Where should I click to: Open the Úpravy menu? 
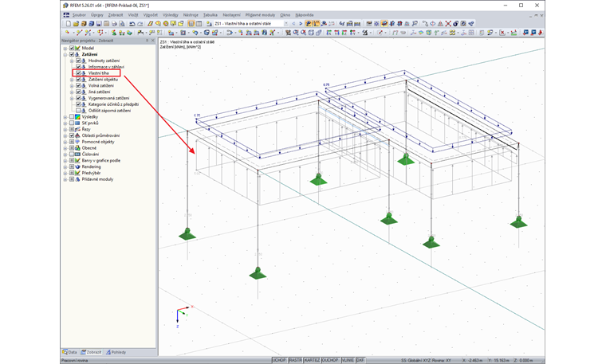coord(97,14)
